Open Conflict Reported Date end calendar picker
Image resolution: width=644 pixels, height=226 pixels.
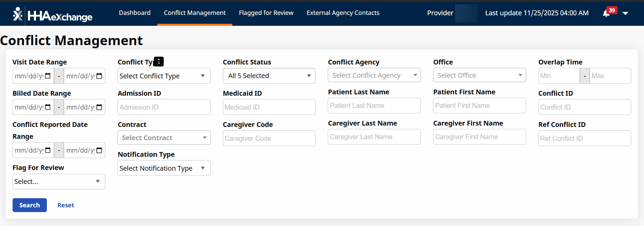tap(99, 150)
